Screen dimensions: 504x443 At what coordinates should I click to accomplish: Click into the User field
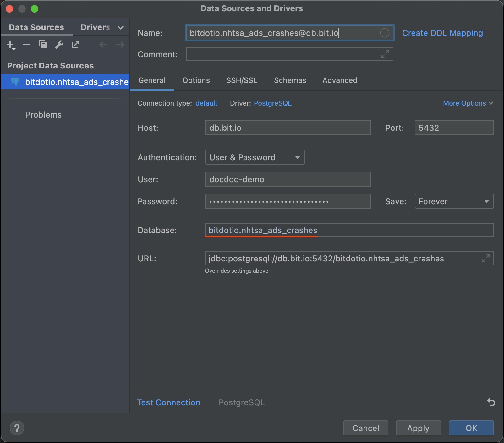pos(288,179)
